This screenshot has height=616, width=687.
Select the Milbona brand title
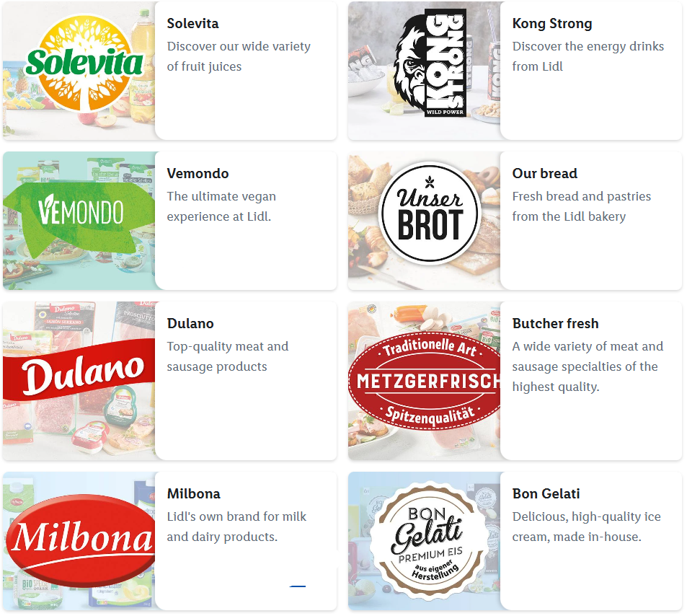click(193, 494)
